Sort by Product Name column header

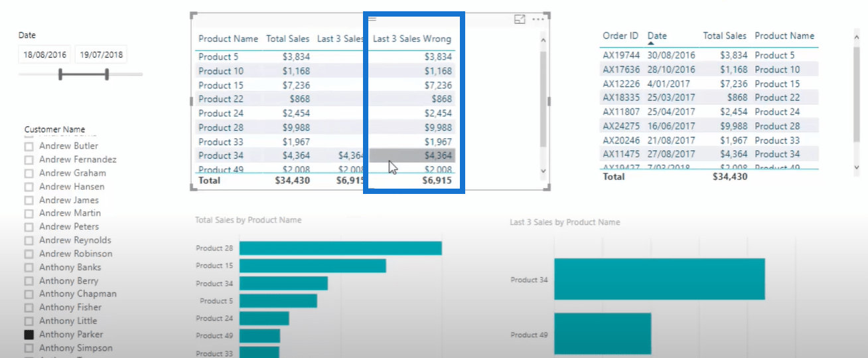(x=228, y=39)
